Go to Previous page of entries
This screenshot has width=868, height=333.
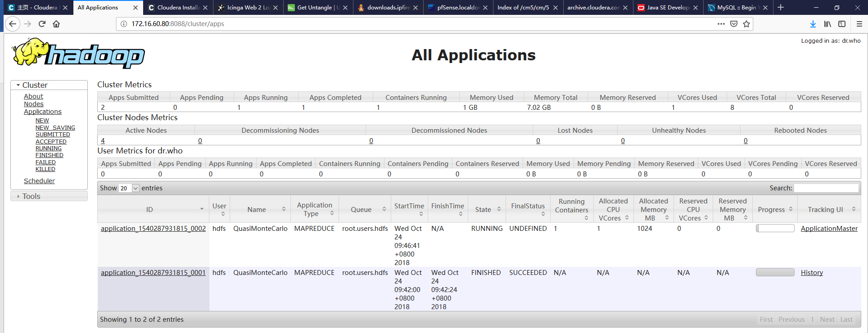(x=791, y=319)
